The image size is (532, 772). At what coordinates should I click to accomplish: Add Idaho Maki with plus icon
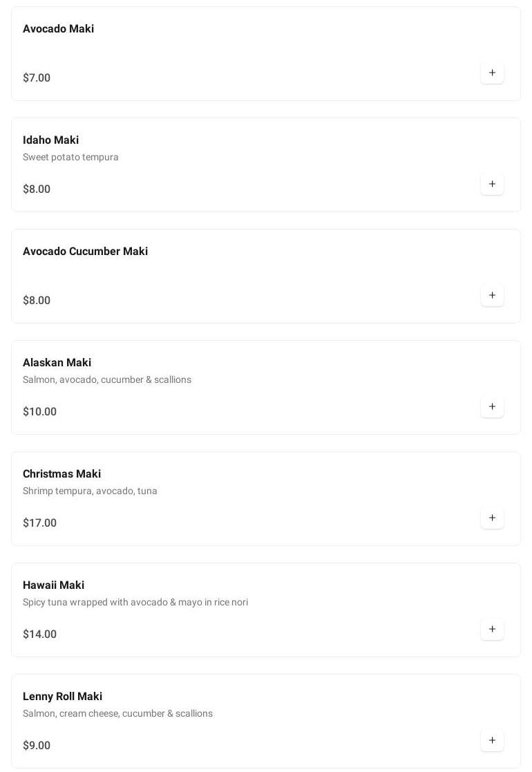[x=492, y=184]
